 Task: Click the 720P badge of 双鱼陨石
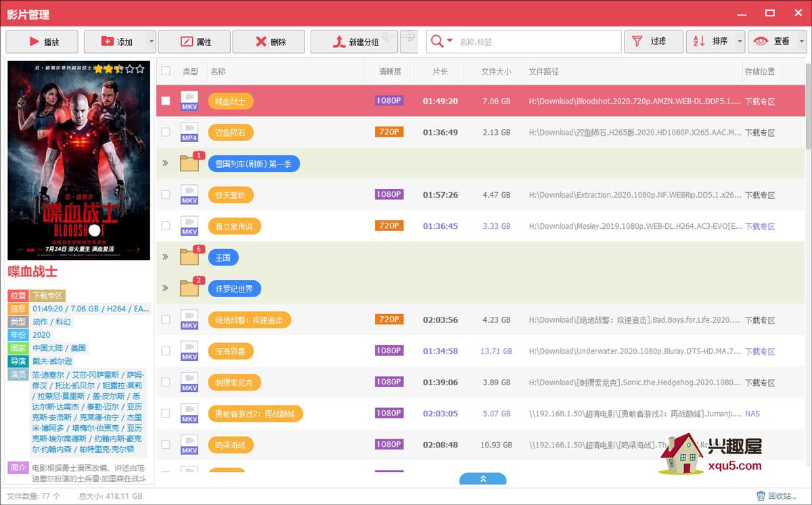point(389,131)
